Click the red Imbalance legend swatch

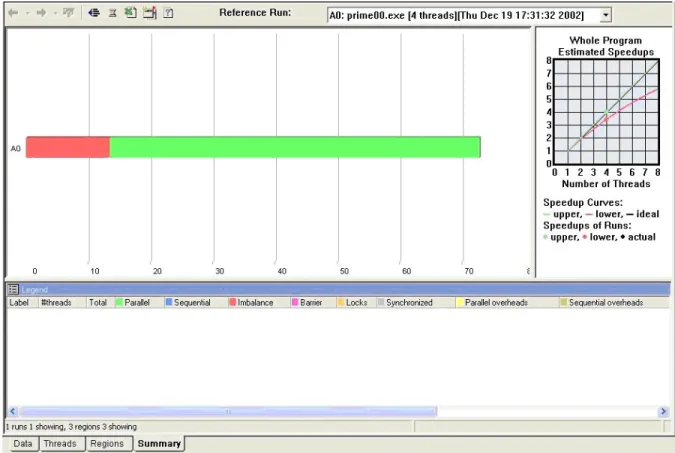point(233,302)
